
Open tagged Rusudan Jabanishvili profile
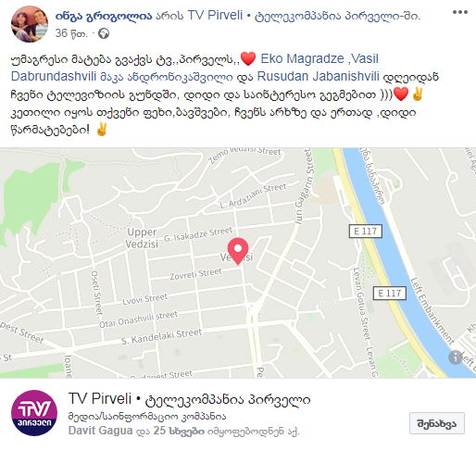318,76
